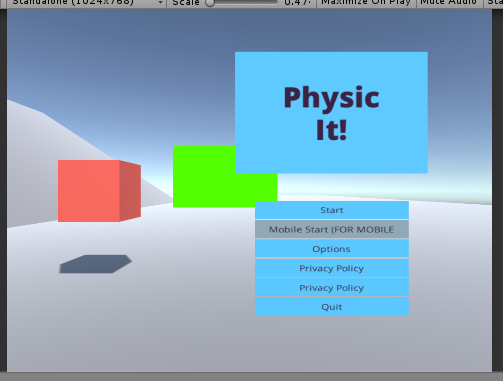
Task: Click the 0.47 scale value
Action: click(x=297, y=3)
